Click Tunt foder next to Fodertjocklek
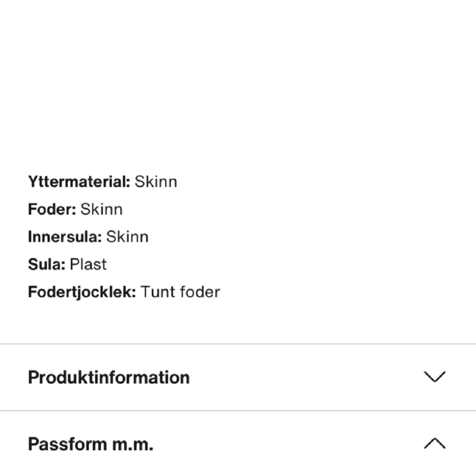Viewport: 476px width, 476px height. pos(182,292)
